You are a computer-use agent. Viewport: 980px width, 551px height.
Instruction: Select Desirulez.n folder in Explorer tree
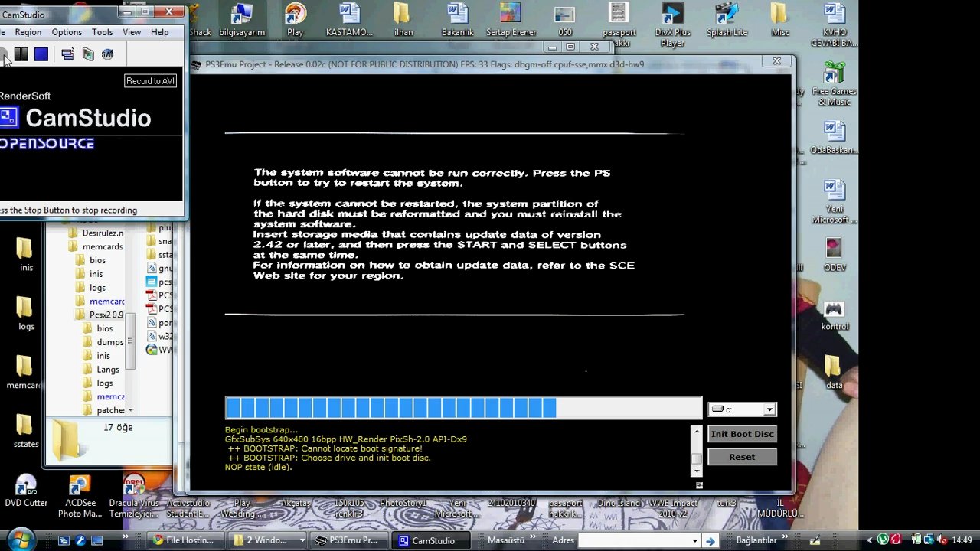[x=96, y=233]
